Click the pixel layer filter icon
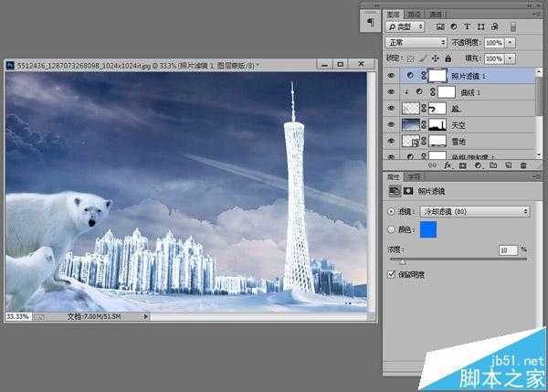548x392 pixels. pyautogui.click(x=440, y=26)
